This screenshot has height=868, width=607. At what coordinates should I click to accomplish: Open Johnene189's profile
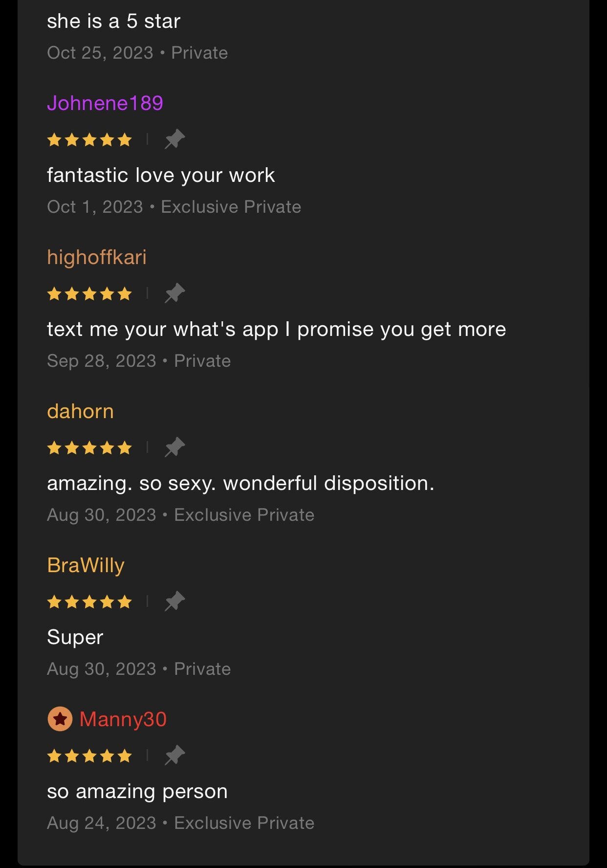pos(105,103)
